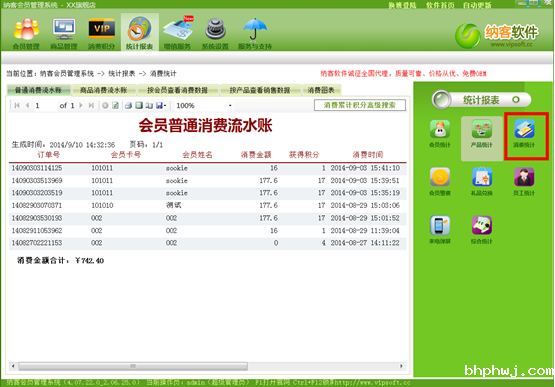Expand the 100% zoom dropdown
The image size is (555, 387).
[x=230, y=106]
